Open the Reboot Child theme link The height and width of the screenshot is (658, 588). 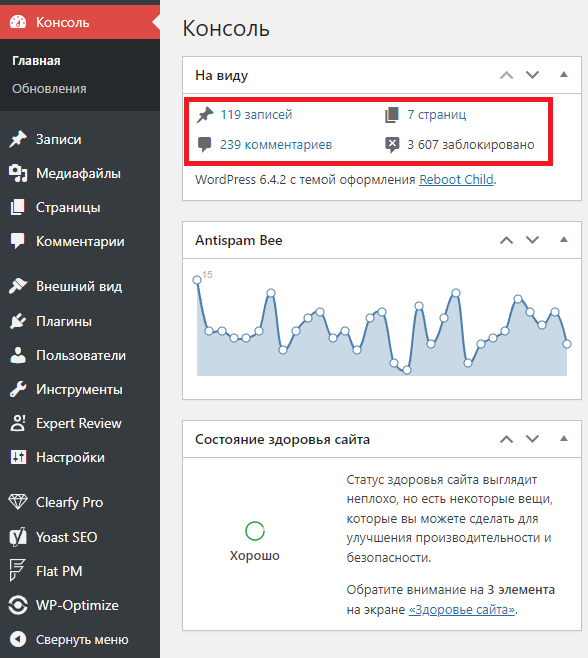456,180
